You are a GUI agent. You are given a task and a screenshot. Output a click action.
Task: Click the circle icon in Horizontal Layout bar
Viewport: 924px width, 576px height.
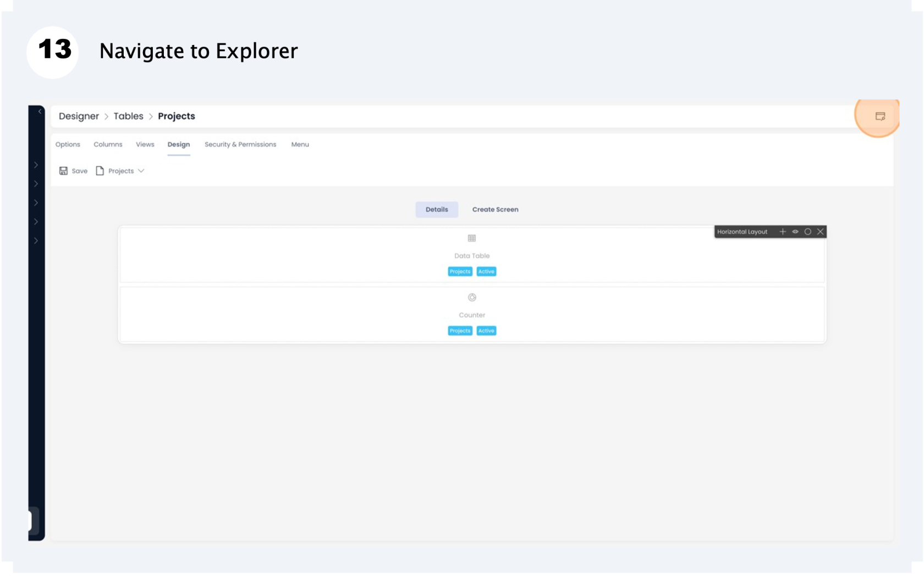pyautogui.click(x=808, y=231)
